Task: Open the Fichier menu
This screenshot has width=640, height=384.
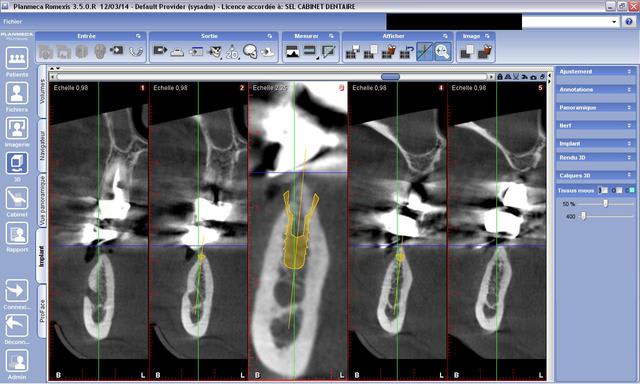Action: [x=13, y=22]
